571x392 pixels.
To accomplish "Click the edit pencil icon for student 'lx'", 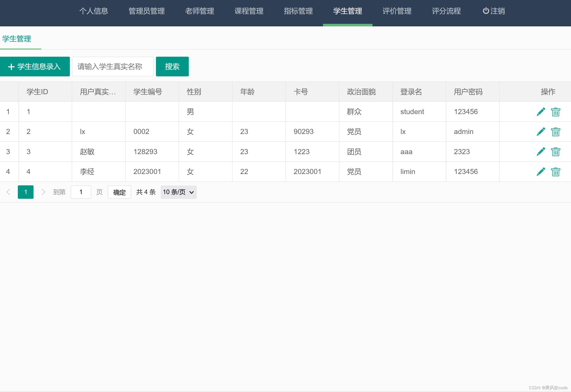I will click(541, 131).
